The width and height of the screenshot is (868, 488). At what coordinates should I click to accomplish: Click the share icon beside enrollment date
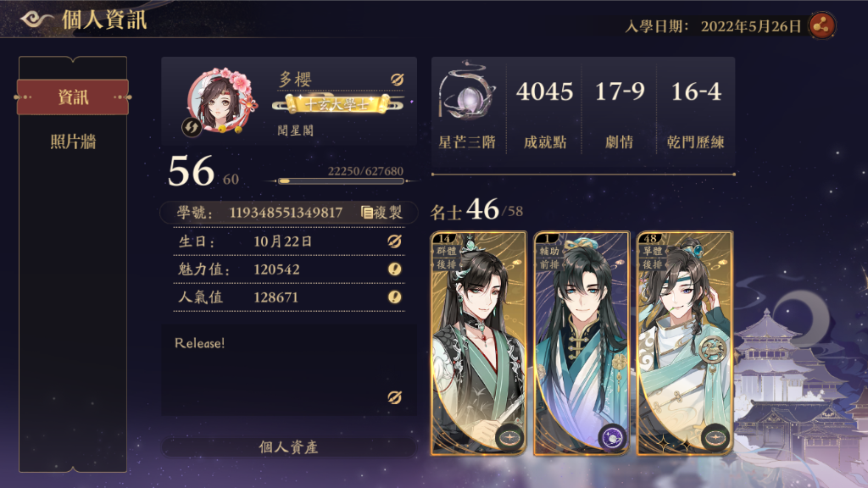point(821,25)
